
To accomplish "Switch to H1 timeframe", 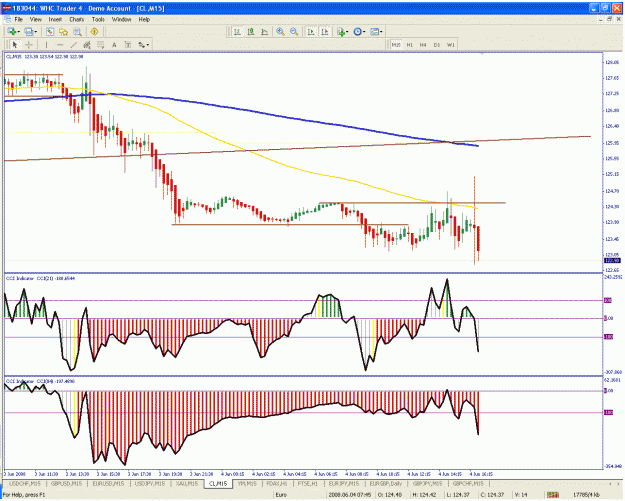I will 409,45.
